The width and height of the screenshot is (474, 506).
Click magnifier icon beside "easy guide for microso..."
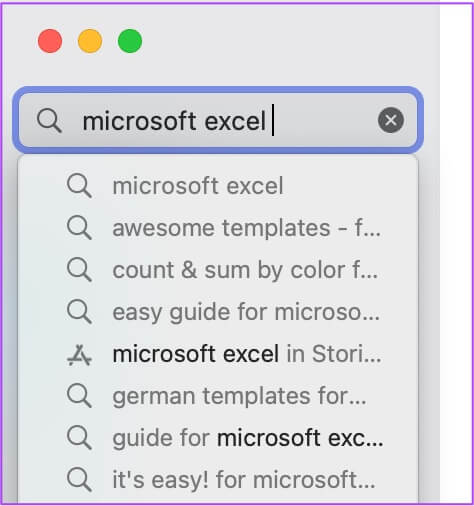[x=79, y=312]
